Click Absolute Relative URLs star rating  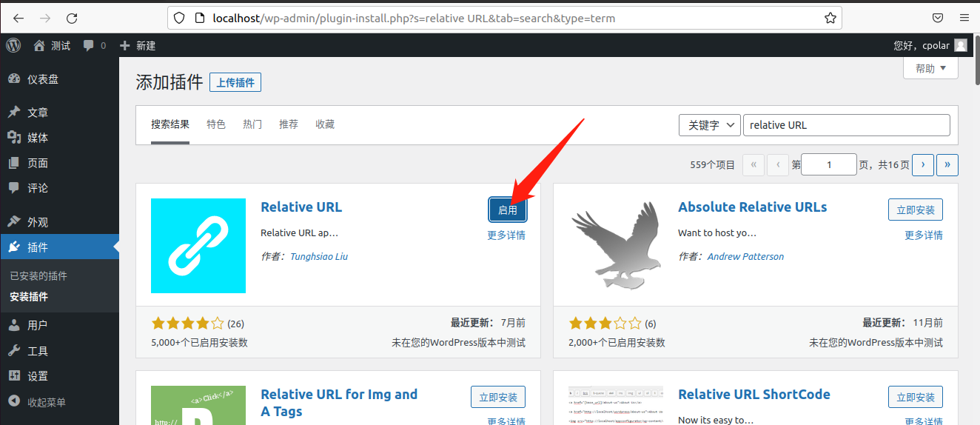(605, 324)
